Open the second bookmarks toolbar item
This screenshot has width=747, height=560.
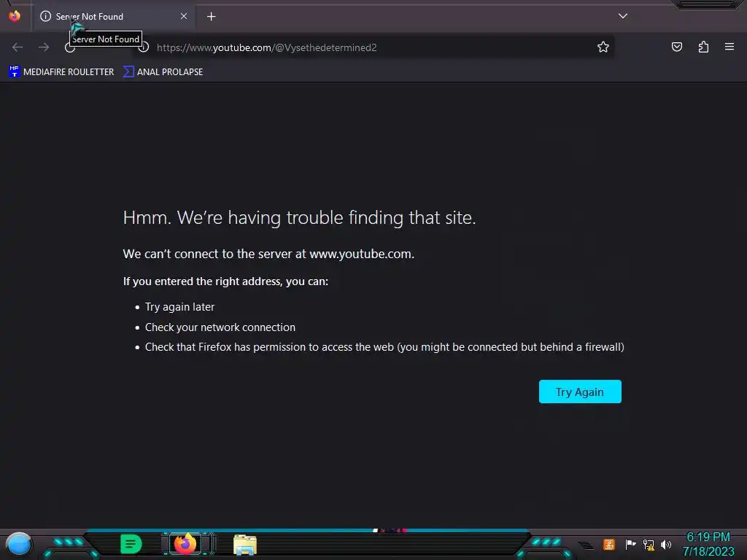click(163, 72)
